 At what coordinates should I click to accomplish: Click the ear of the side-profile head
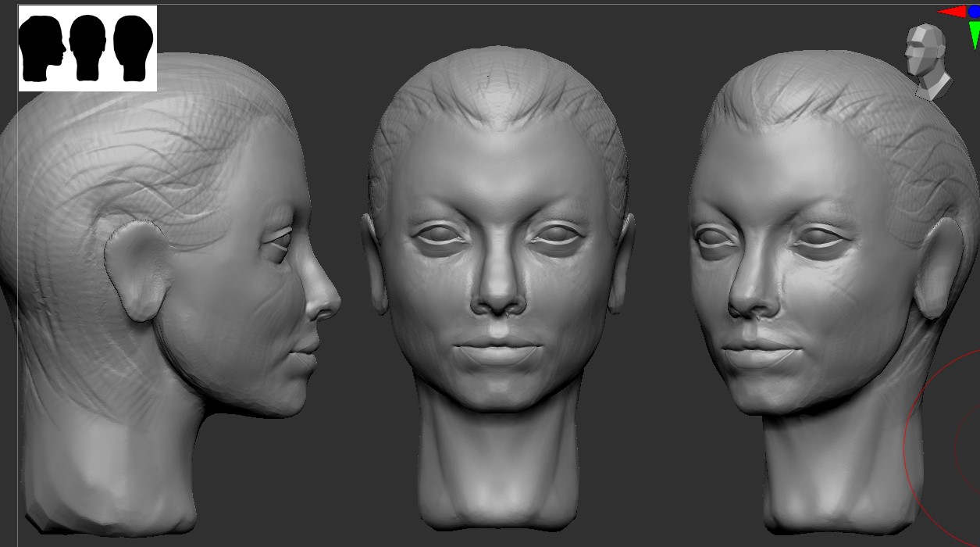[x=137, y=270]
